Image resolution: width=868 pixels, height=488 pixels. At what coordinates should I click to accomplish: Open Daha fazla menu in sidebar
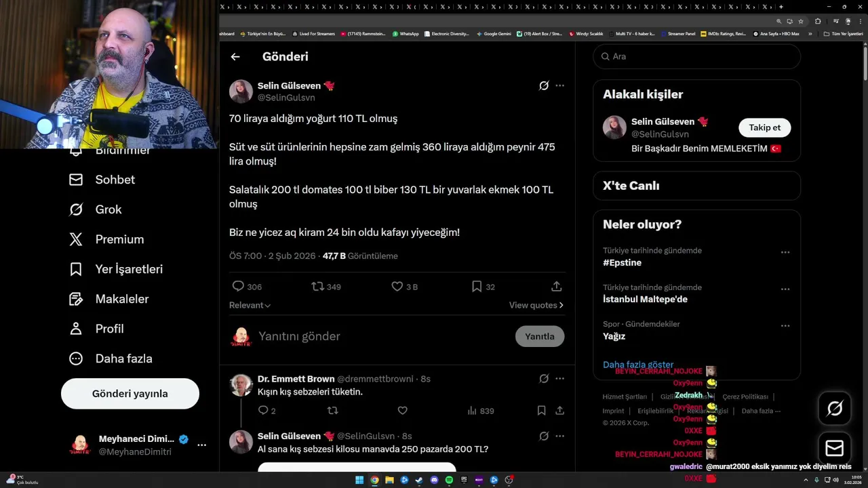[111, 359]
